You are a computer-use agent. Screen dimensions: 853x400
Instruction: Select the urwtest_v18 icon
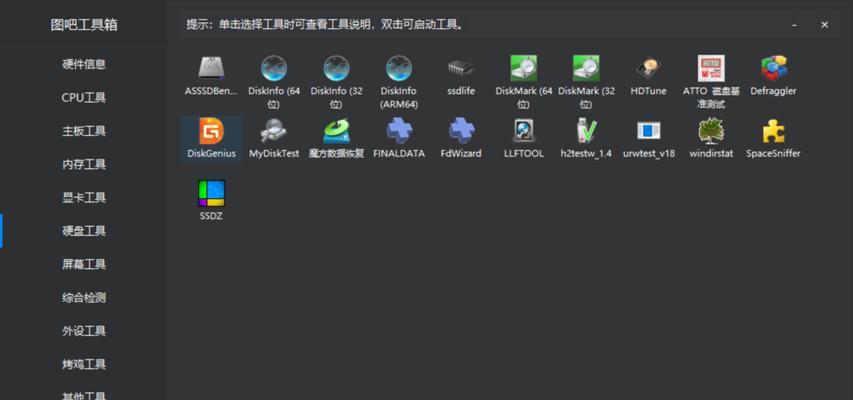(648, 131)
